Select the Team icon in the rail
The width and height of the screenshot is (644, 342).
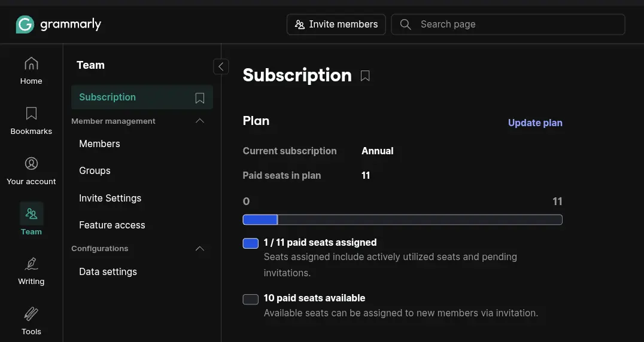pos(31,213)
